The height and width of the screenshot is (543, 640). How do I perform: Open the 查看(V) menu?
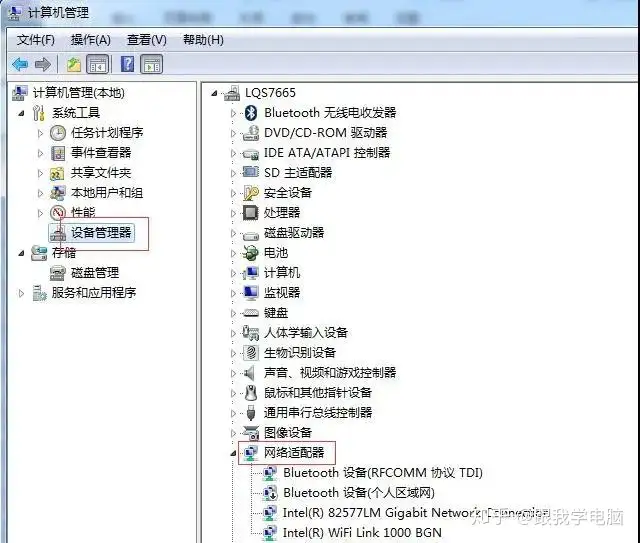point(147,40)
